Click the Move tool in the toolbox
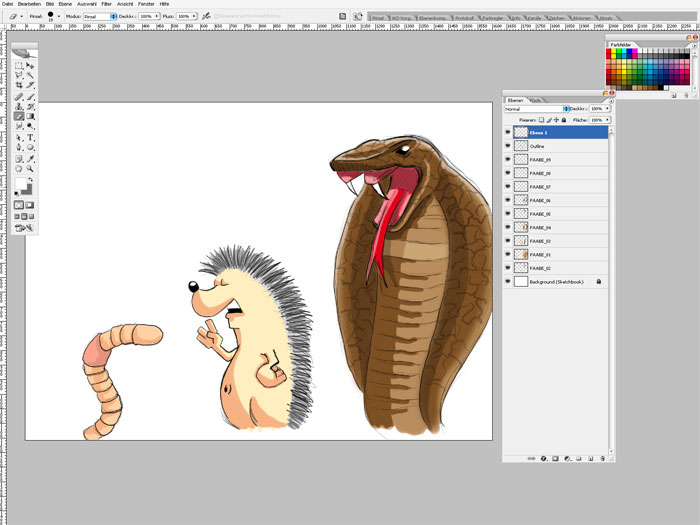The image size is (700, 525). pyautogui.click(x=31, y=65)
